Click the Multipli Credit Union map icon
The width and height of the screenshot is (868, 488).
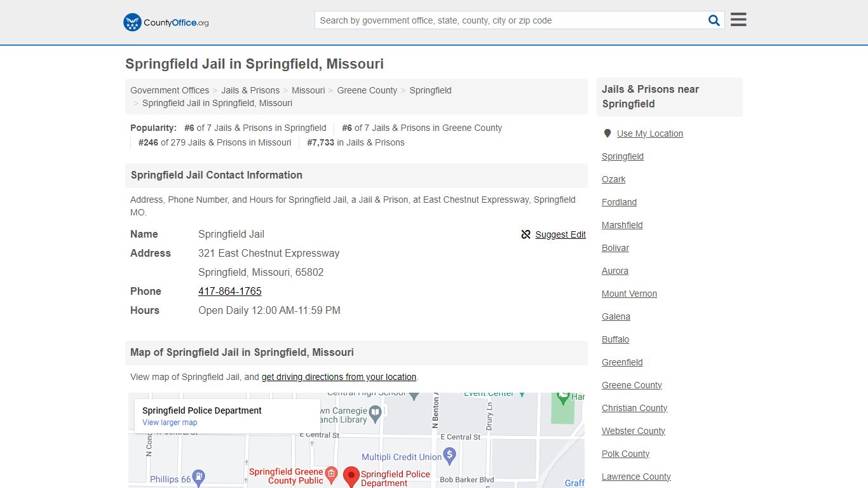[450, 455]
